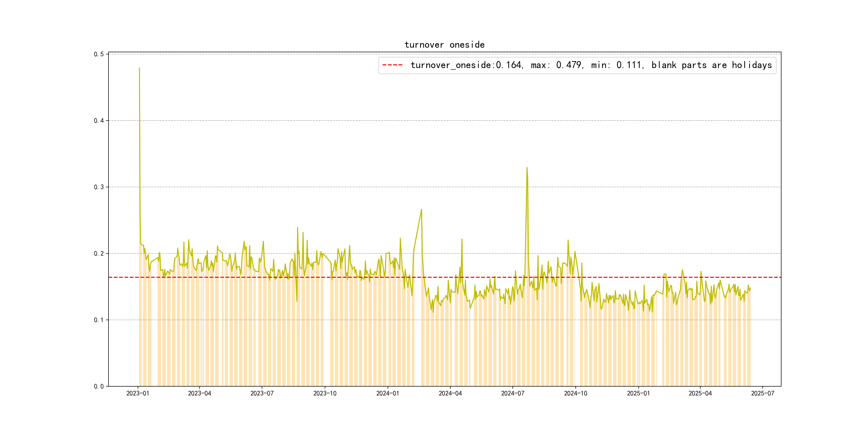Click the 2024-01 x-axis label
The height and width of the screenshot is (434, 868).
(387, 393)
